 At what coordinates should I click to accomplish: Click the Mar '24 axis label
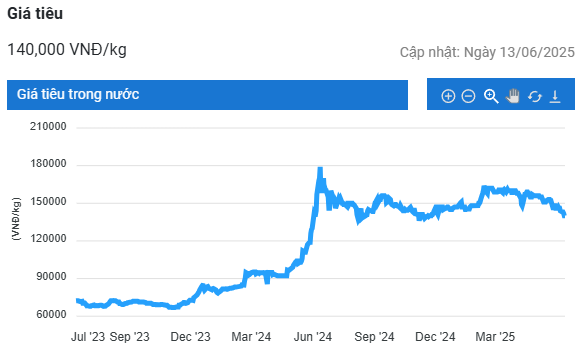coord(251,336)
